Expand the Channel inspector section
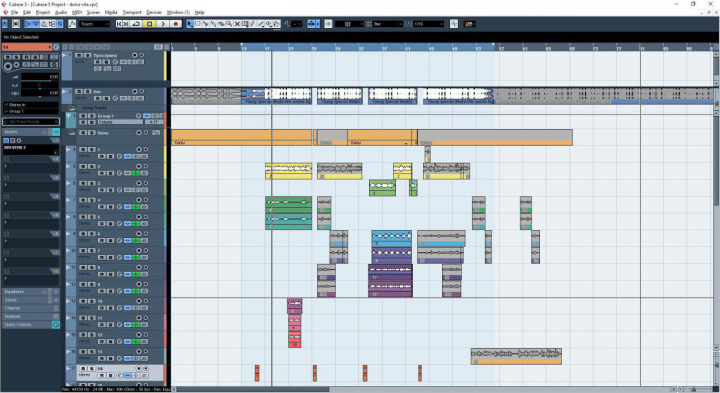 coord(30,308)
